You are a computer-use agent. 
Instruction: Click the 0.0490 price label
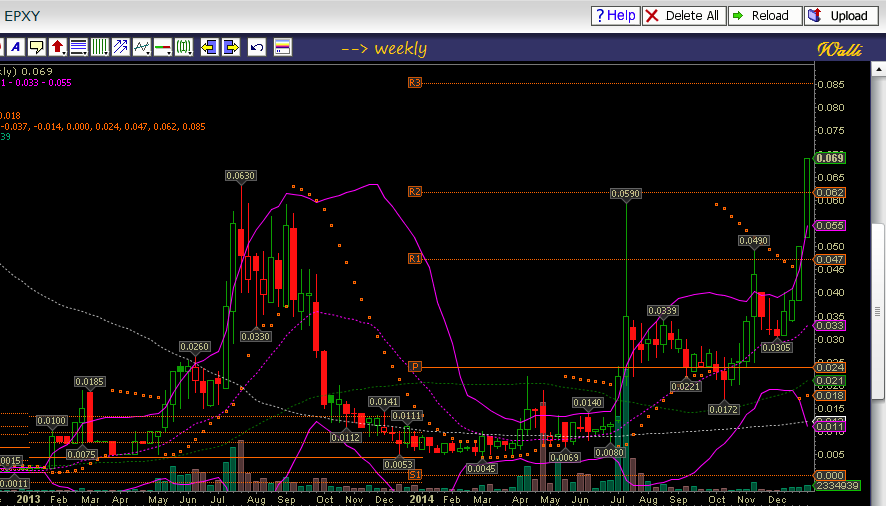tap(754, 241)
